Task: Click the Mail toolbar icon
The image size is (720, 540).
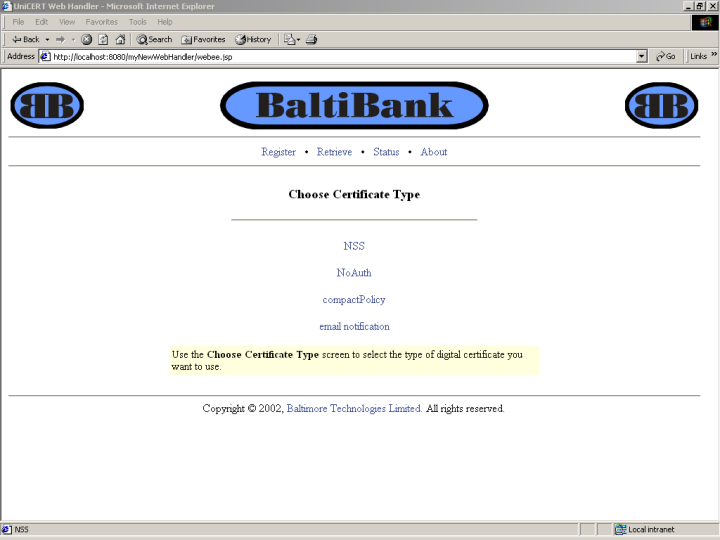Action: [x=292, y=39]
